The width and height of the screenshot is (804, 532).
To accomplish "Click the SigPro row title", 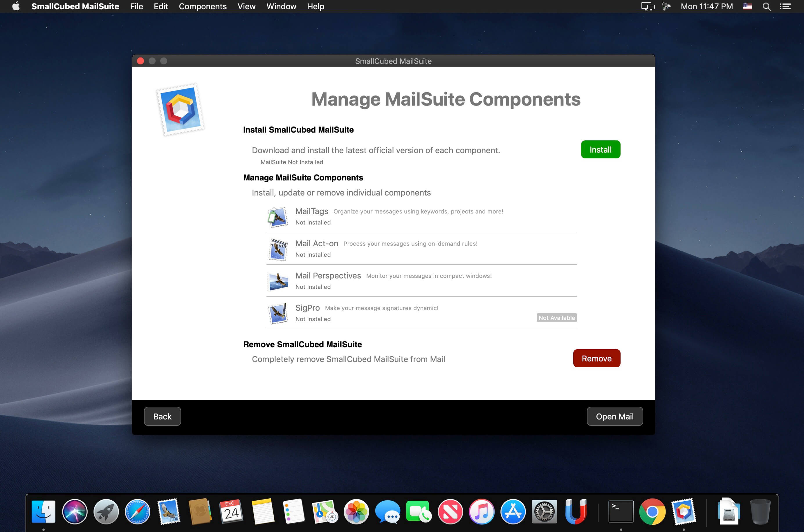I will 308,308.
